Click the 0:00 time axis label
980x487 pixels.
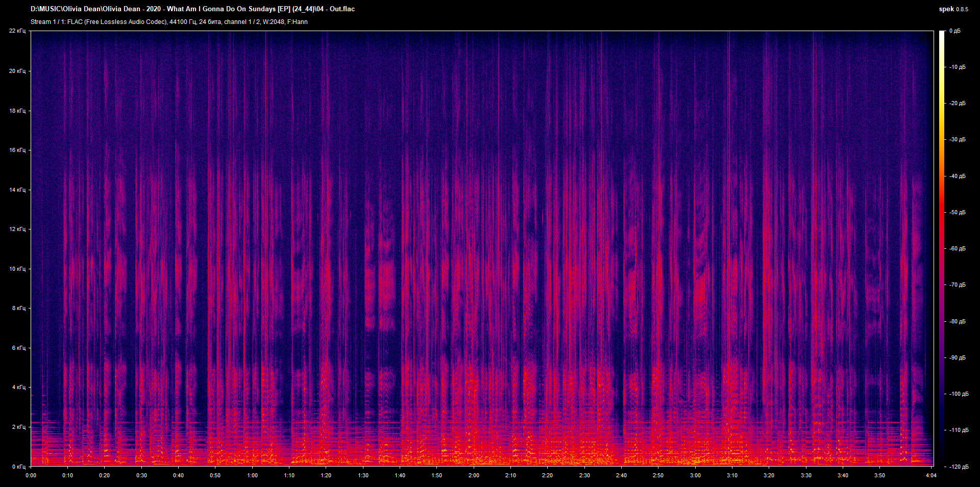point(31,475)
